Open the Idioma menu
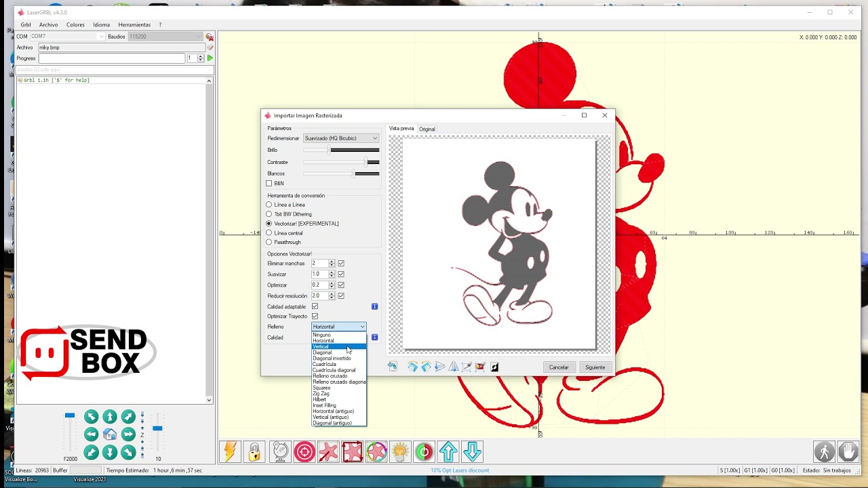The image size is (868, 488). [x=101, y=25]
